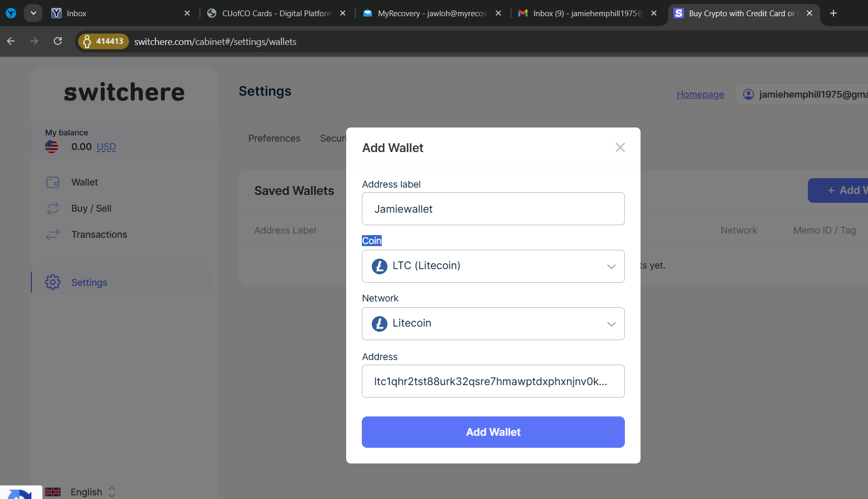Viewport: 868px width, 499px height.
Task: Follow the Homepage link
Action: pos(700,95)
